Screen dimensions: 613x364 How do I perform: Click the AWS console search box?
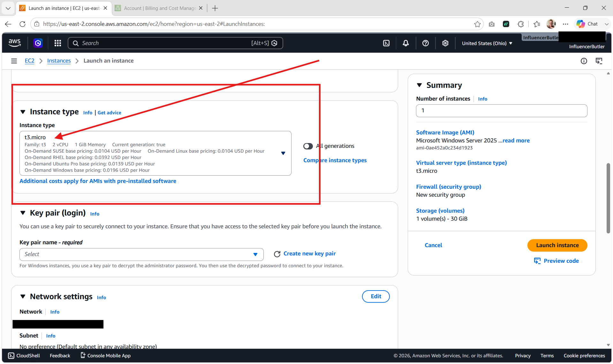click(x=175, y=43)
